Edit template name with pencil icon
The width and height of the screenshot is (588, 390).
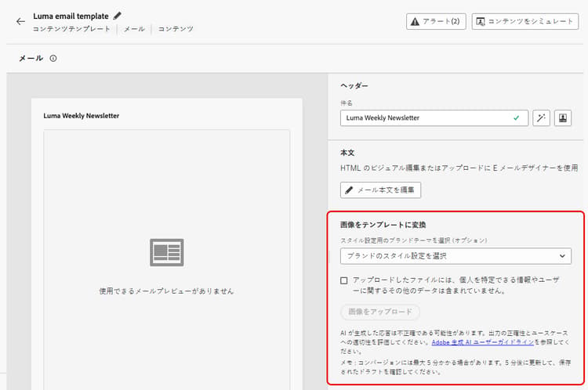117,16
